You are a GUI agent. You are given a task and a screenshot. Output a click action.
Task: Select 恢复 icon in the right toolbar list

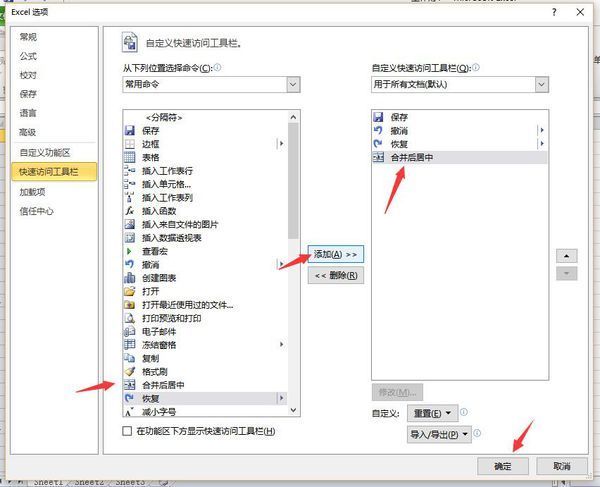378,144
